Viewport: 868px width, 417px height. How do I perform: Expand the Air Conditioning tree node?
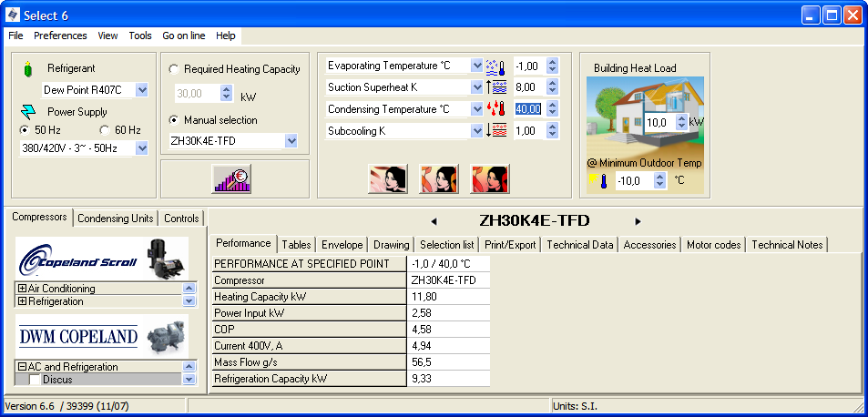[x=22, y=289]
